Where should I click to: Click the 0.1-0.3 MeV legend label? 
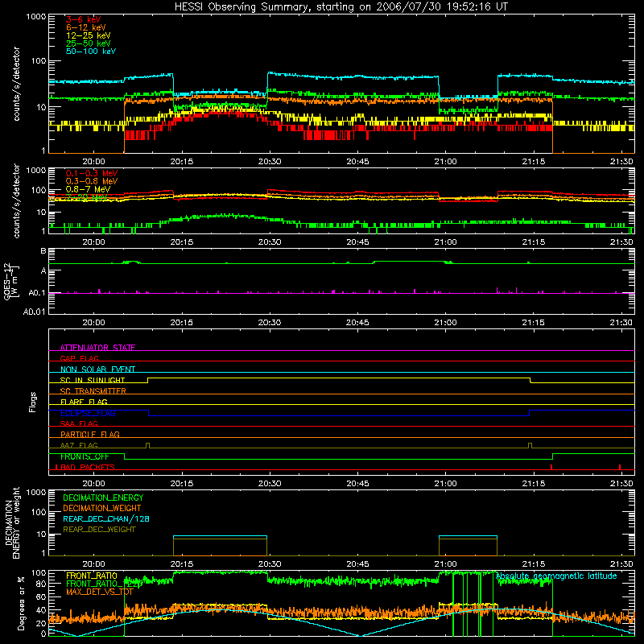(x=92, y=173)
